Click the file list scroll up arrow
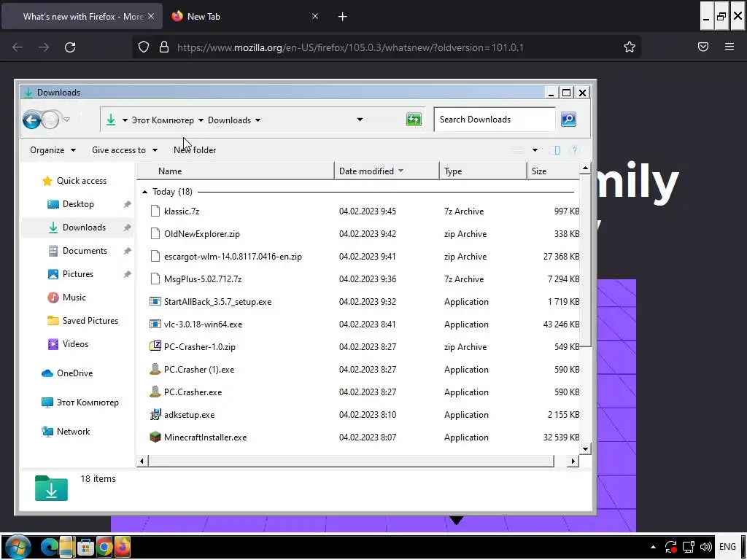The width and height of the screenshot is (747, 560). coord(586,168)
